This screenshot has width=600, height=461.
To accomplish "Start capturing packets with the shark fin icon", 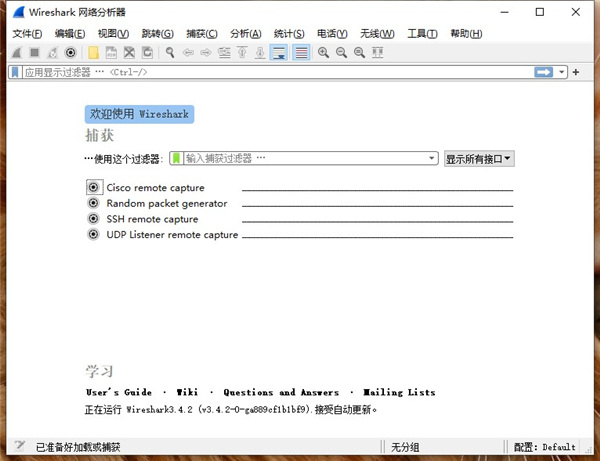I will pyautogui.click(x=17, y=52).
